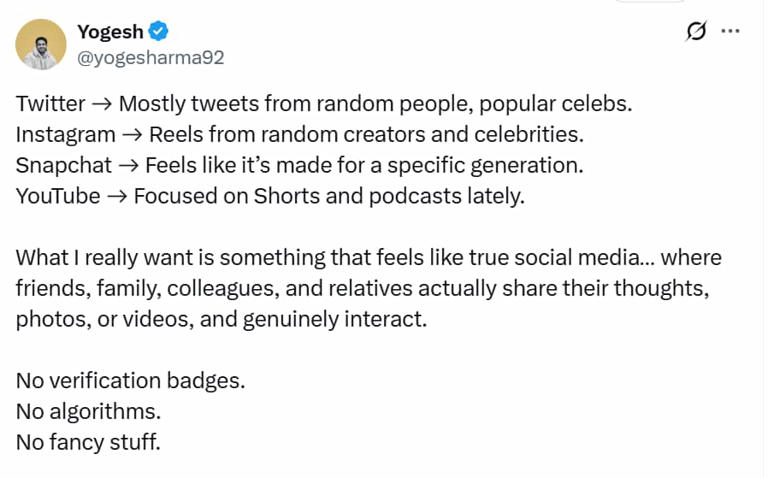This screenshot has height=478, width=768.
Task: Open Yogesh's profile picture avatar
Action: pyautogui.click(x=41, y=44)
